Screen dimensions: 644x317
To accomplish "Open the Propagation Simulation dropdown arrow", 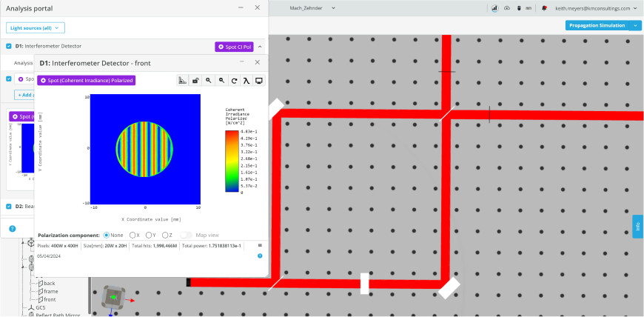I will click(x=635, y=25).
